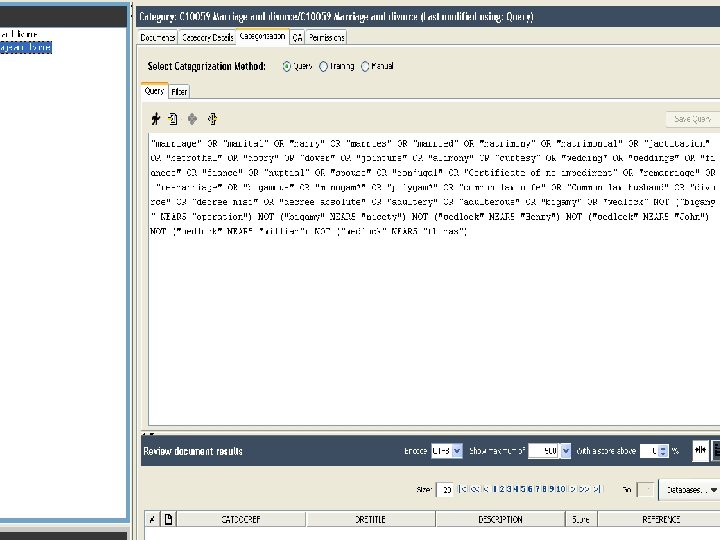This screenshot has width=720, height=540.
Task: Go to next results page
Action: pyautogui.click(x=573, y=489)
